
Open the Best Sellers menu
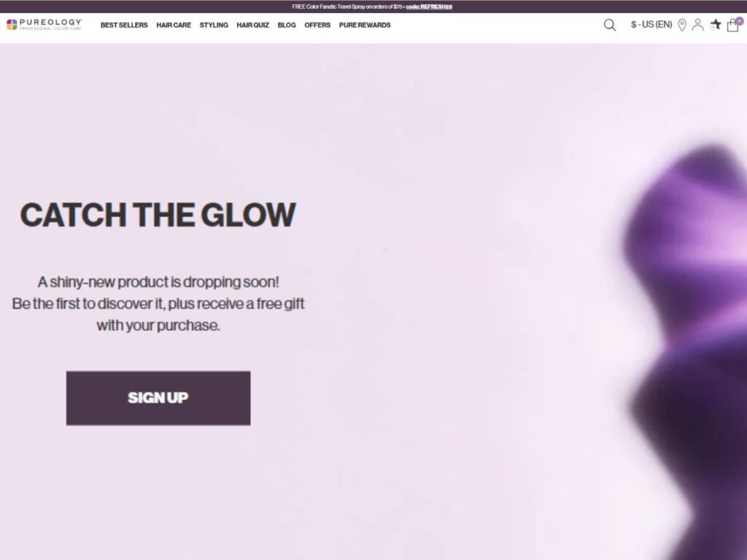(x=124, y=26)
